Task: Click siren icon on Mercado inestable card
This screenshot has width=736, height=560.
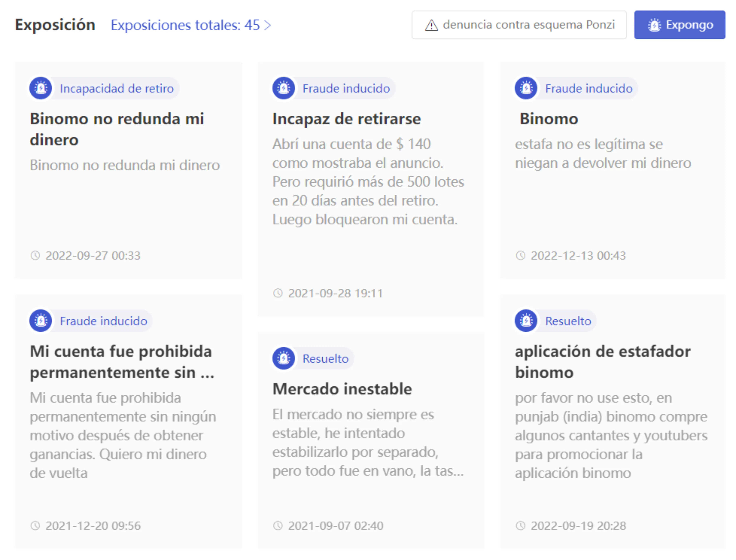Action: click(x=284, y=359)
